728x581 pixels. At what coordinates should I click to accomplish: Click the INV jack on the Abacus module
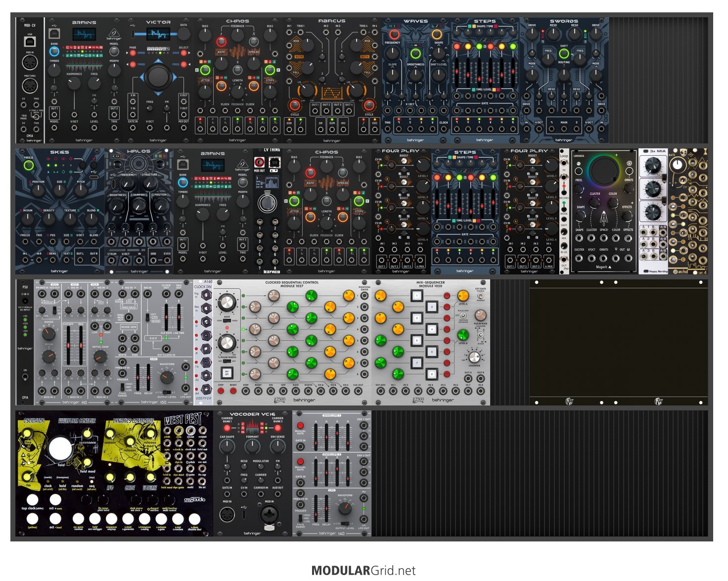[343, 130]
